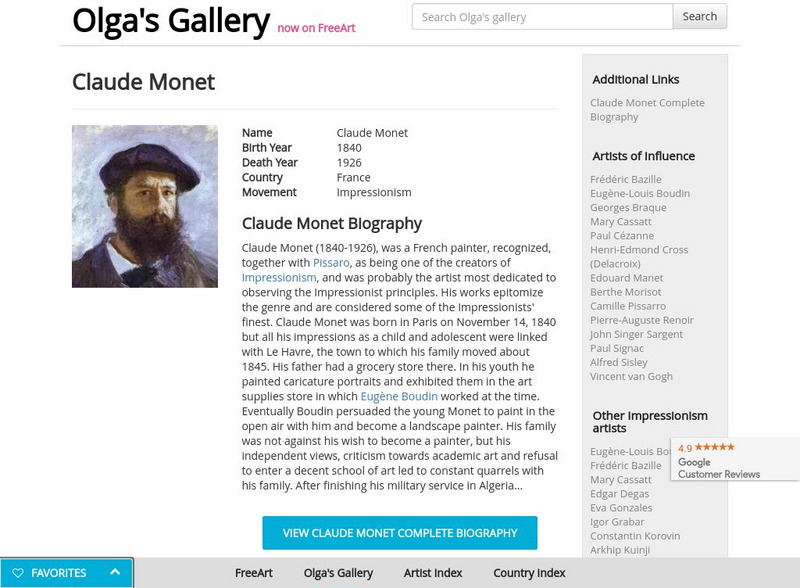Focus the Search Olga's gallery field
The height and width of the screenshot is (588, 800).
coord(541,16)
